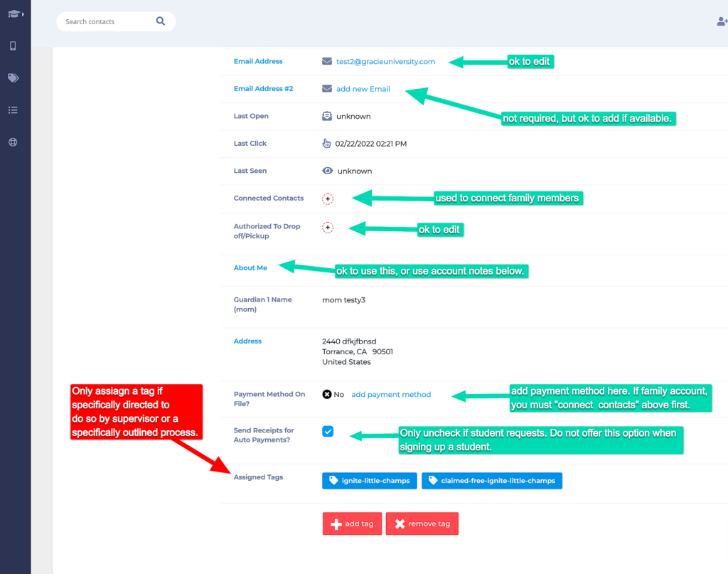
Task: Click the list icon in the sidebar
Action: pyautogui.click(x=15, y=110)
